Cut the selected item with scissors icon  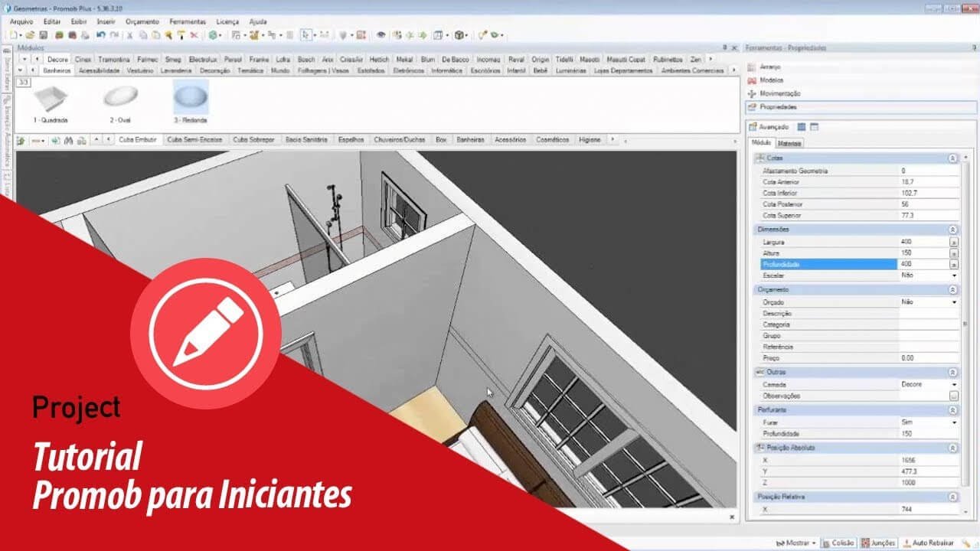coord(130,34)
